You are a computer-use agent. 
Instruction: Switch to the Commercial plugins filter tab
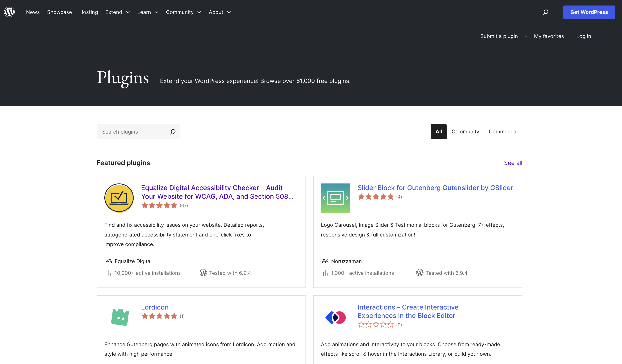tap(503, 132)
